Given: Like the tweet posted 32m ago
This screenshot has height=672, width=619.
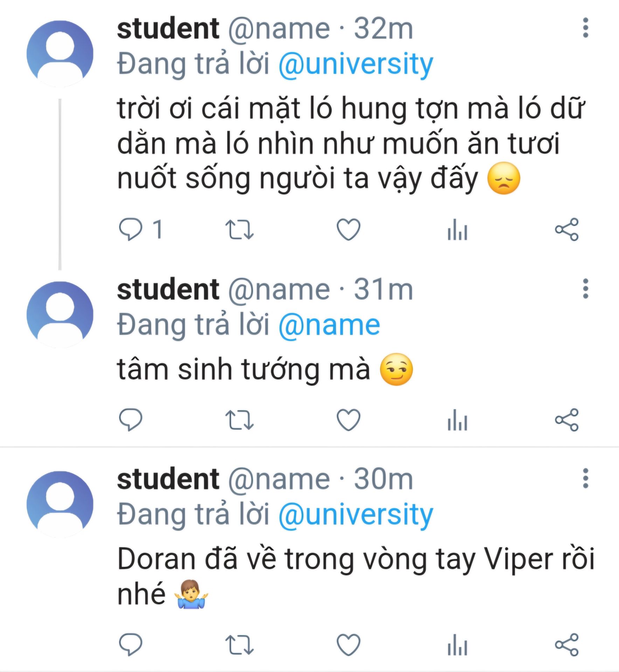Looking at the screenshot, I should (348, 229).
